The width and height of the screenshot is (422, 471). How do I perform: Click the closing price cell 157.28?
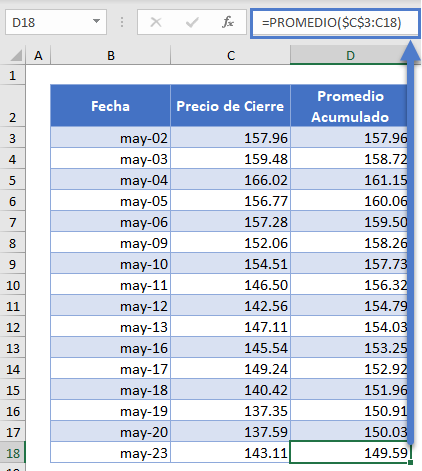[x=230, y=222]
